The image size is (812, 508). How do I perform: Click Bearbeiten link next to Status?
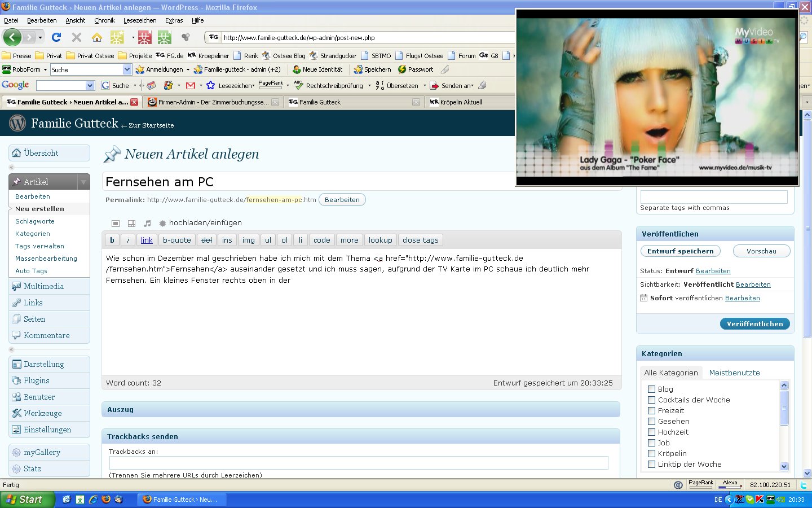click(x=713, y=271)
